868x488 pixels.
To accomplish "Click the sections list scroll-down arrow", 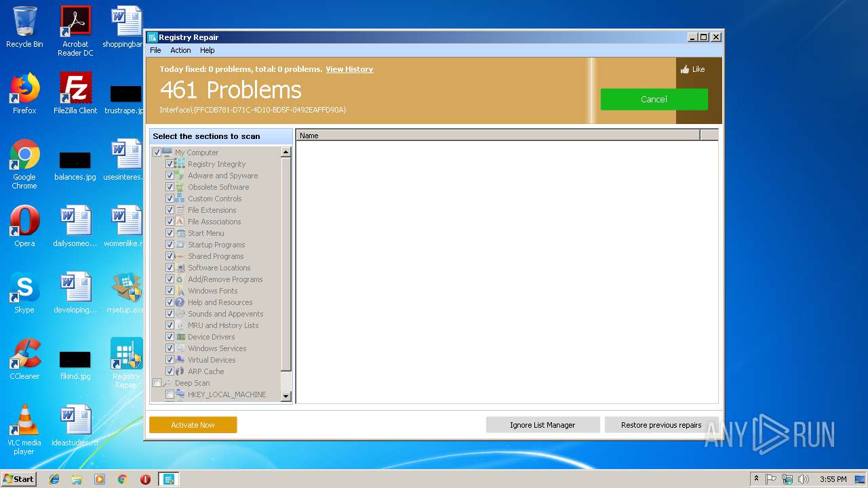I will (285, 396).
